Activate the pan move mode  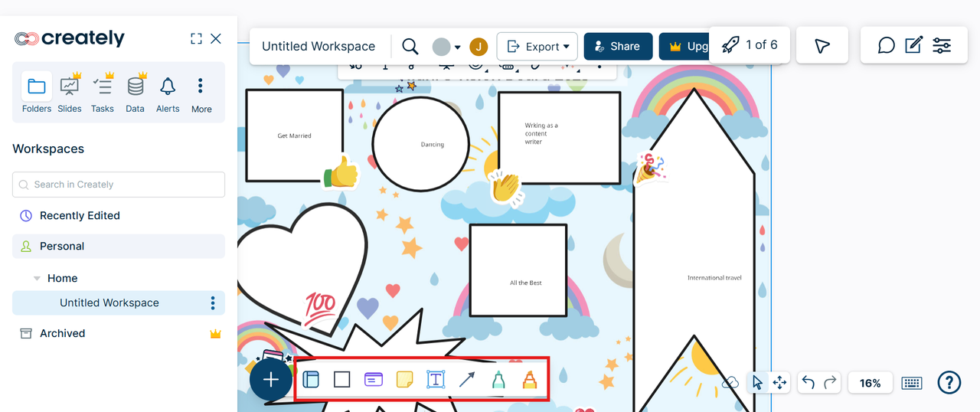click(x=780, y=382)
